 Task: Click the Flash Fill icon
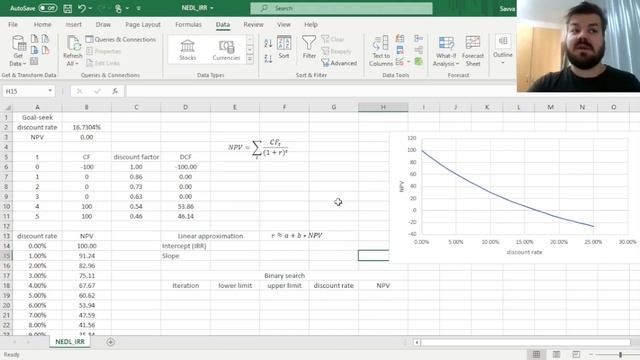400,38
